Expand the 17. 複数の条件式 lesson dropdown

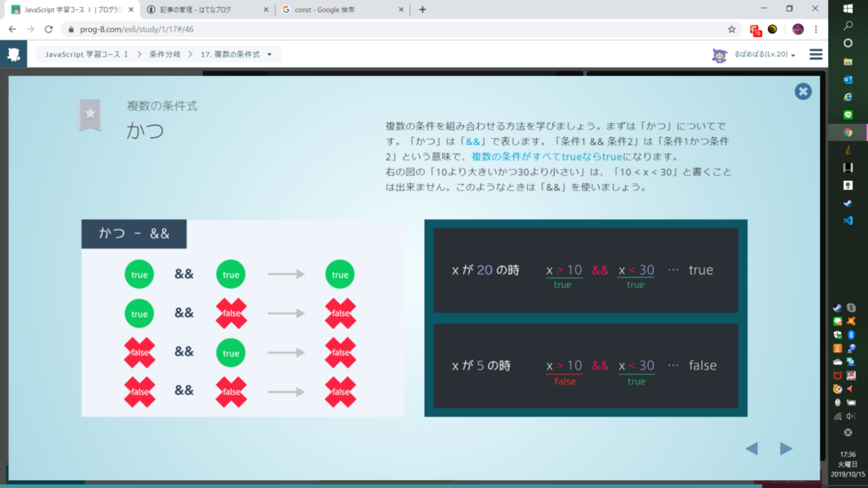[x=236, y=55]
